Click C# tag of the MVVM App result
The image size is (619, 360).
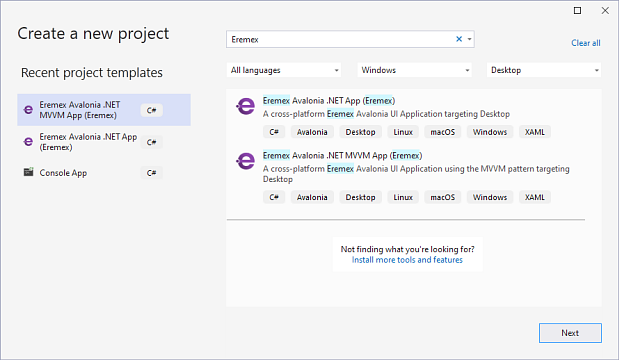[274, 197]
